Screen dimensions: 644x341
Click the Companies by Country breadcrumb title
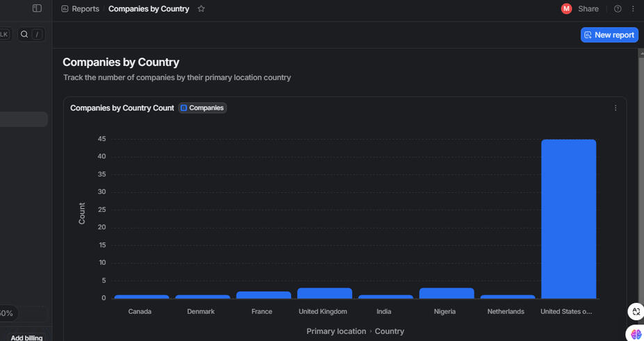coord(149,9)
